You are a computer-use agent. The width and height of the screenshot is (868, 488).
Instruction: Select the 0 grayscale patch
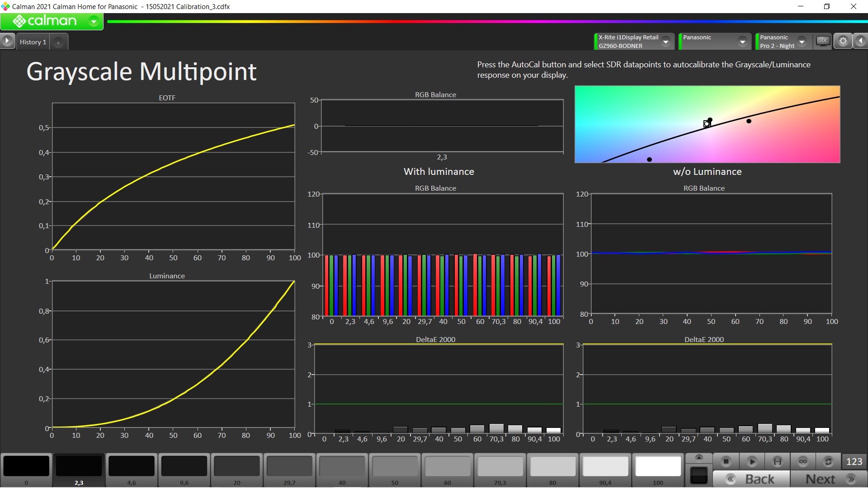pos(26,470)
